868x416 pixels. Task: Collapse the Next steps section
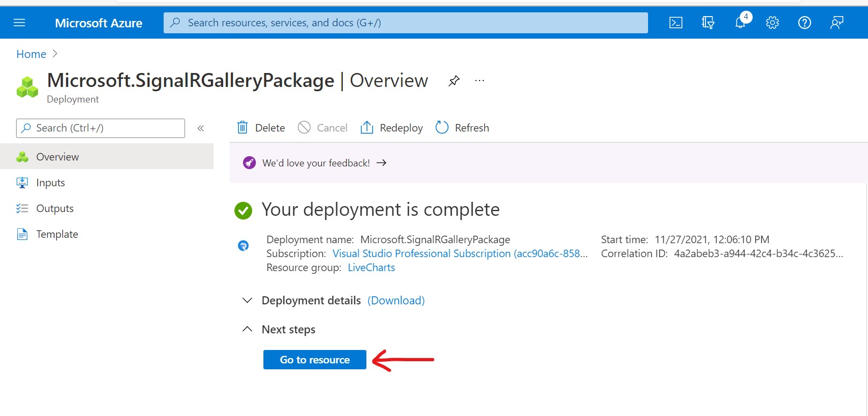click(x=247, y=330)
